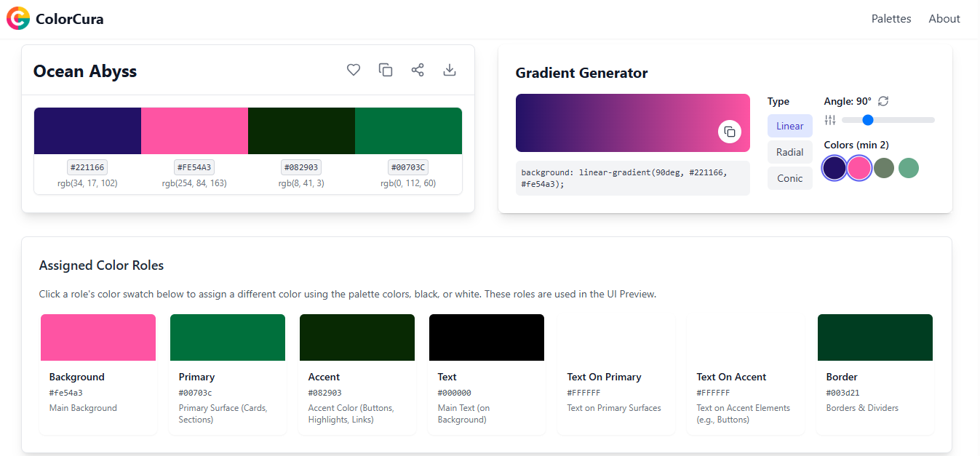
Task: Click the #00703C palette color band
Action: [408, 131]
